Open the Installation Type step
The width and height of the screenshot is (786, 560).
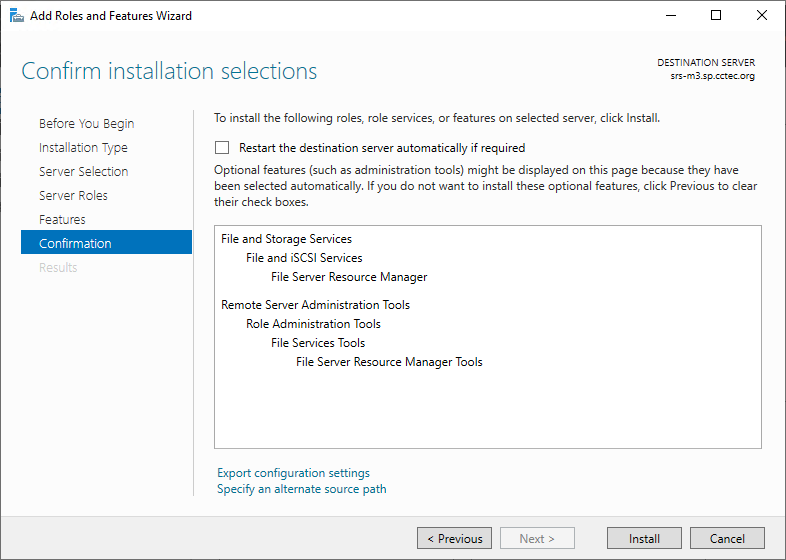click(83, 148)
